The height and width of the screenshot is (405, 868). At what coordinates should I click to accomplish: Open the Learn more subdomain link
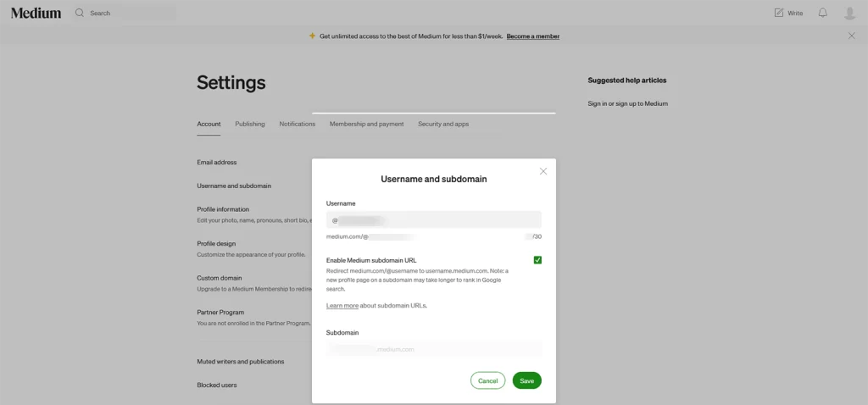342,305
